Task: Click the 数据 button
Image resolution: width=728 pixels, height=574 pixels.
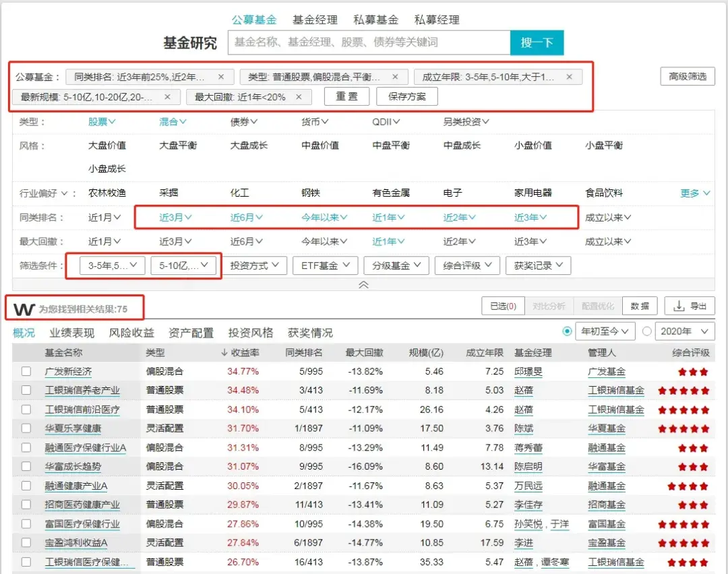Action: coord(640,306)
